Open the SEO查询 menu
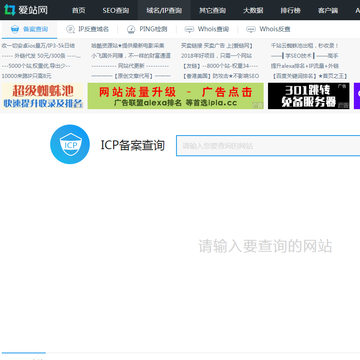Screen dimensions: 360x360 pos(116,10)
